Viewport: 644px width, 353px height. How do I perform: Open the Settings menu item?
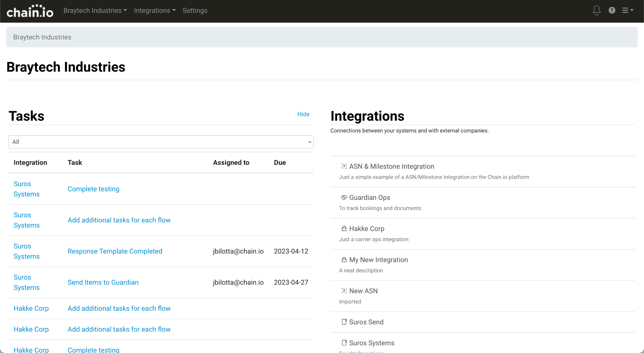[195, 10]
